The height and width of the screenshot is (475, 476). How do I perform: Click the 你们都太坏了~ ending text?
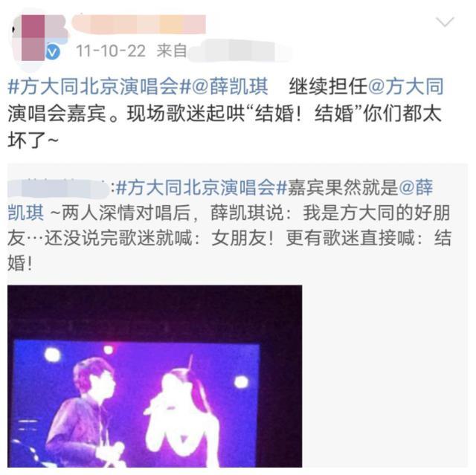225,127
